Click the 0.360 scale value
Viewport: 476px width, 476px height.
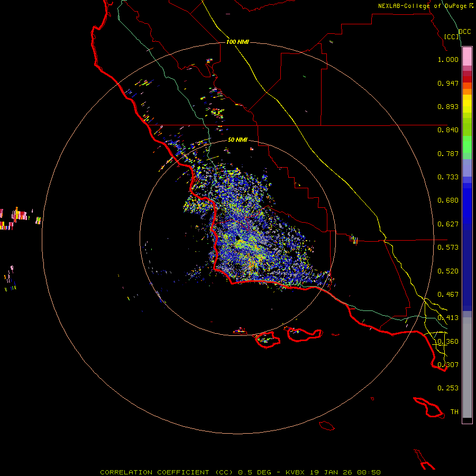(x=448, y=342)
